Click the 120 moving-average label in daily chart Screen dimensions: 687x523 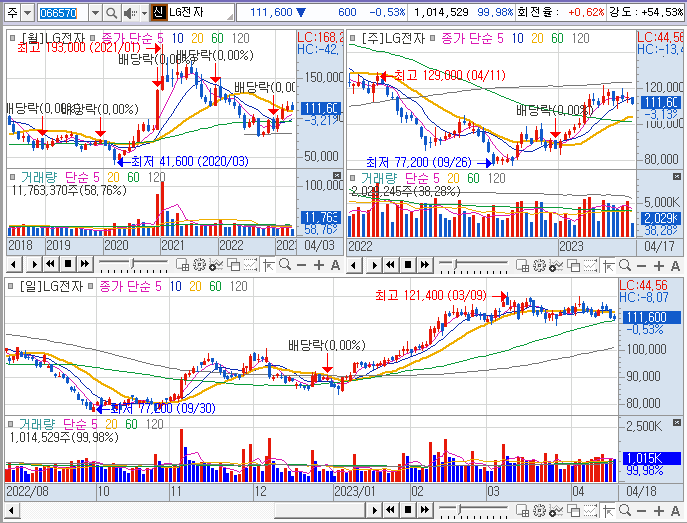238,286
